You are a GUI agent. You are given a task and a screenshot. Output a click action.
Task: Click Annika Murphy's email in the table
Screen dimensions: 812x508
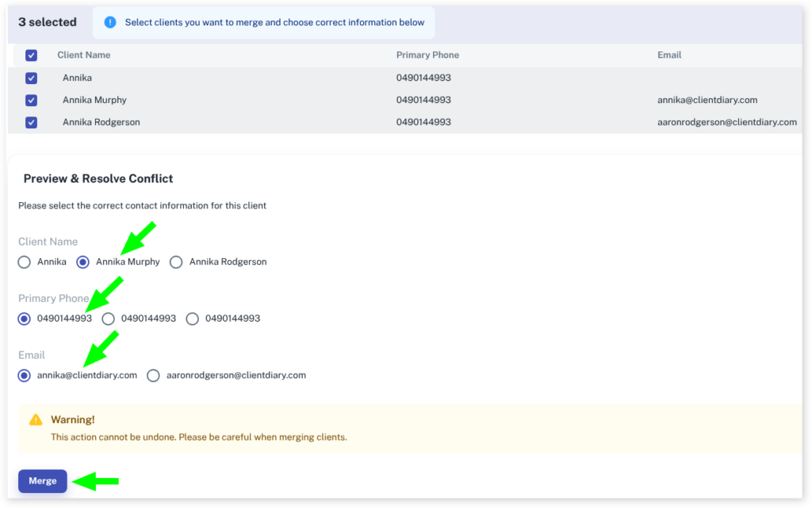(x=707, y=100)
